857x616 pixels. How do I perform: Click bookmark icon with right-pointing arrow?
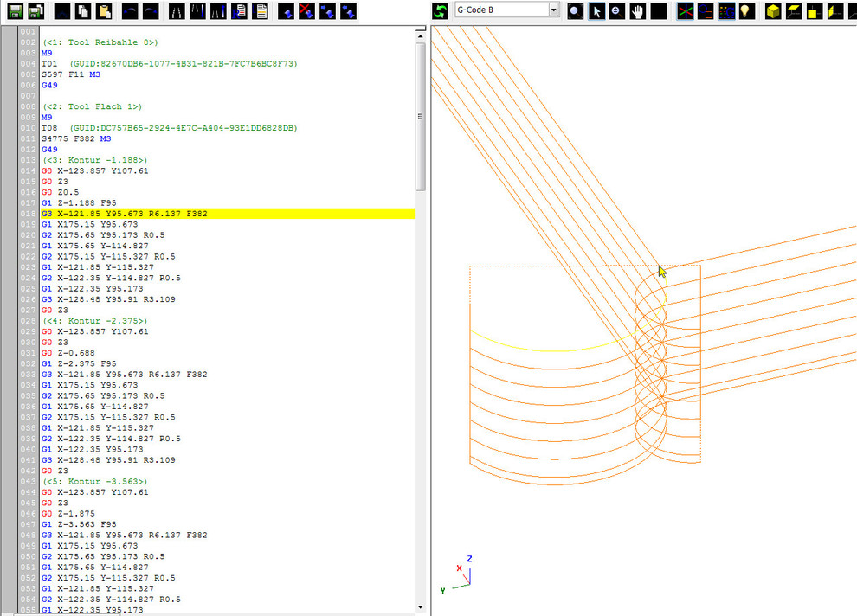click(x=327, y=11)
